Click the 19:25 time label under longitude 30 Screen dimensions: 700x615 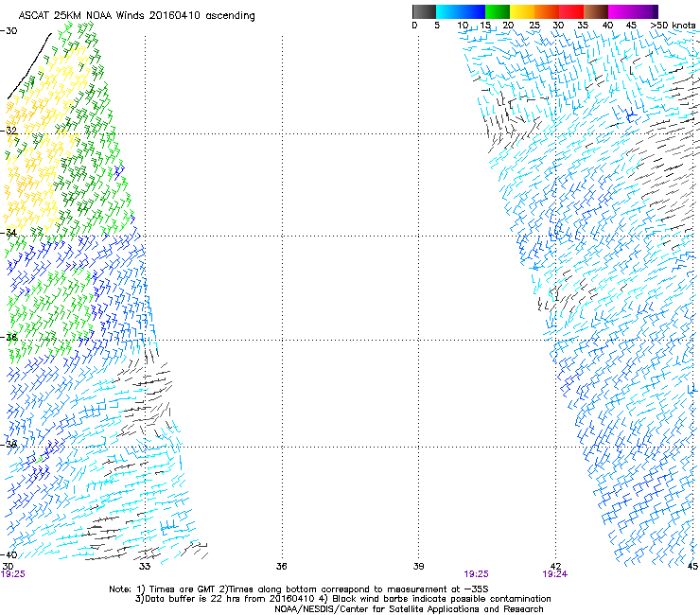coord(13,574)
